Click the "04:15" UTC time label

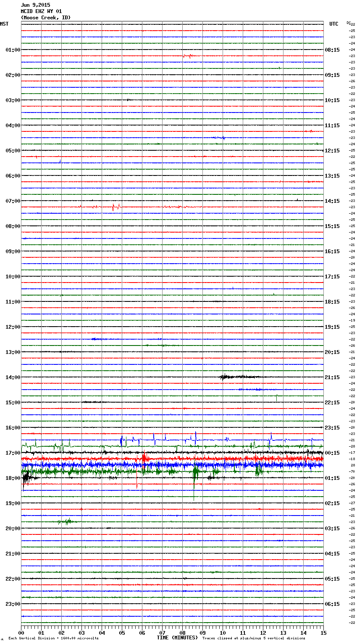(332, 554)
